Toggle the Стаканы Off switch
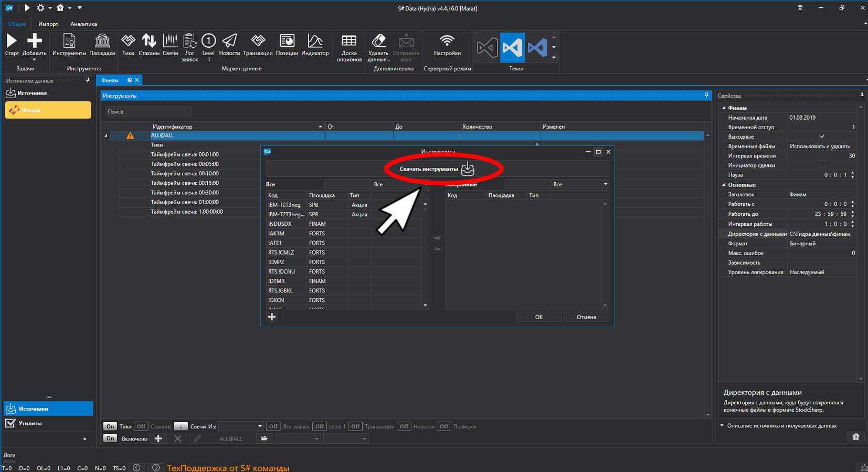This screenshot has width=868, height=472. pyautogui.click(x=141, y=426)
